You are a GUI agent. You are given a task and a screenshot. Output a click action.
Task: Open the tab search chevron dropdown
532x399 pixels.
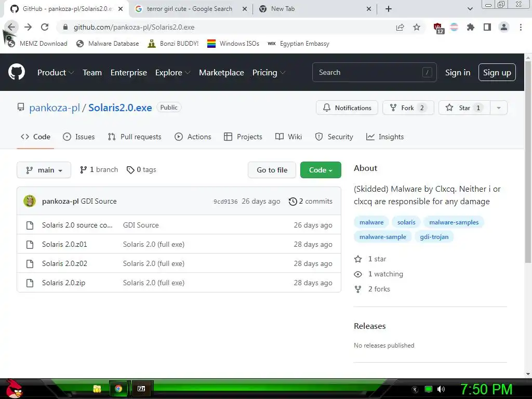(470, 9)
